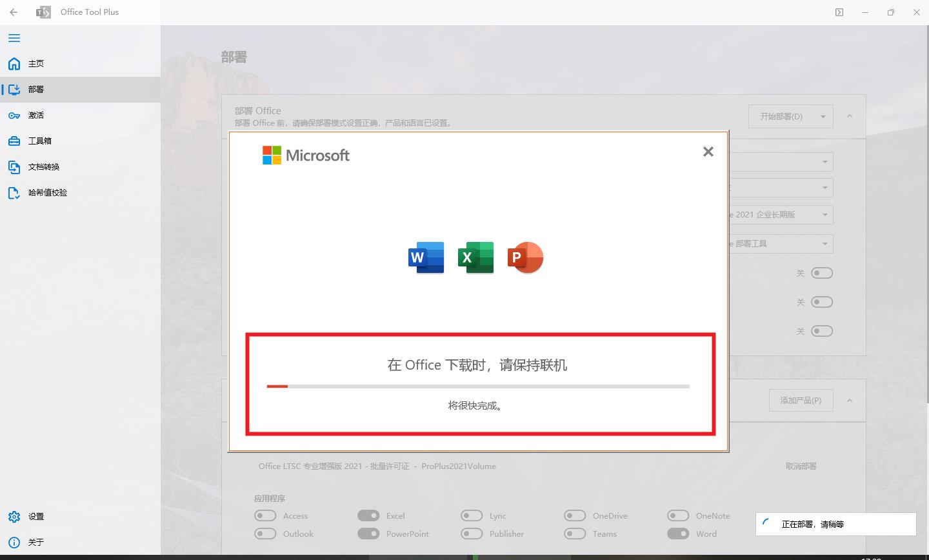Click the back arrow in the title bar

(14, 12)
